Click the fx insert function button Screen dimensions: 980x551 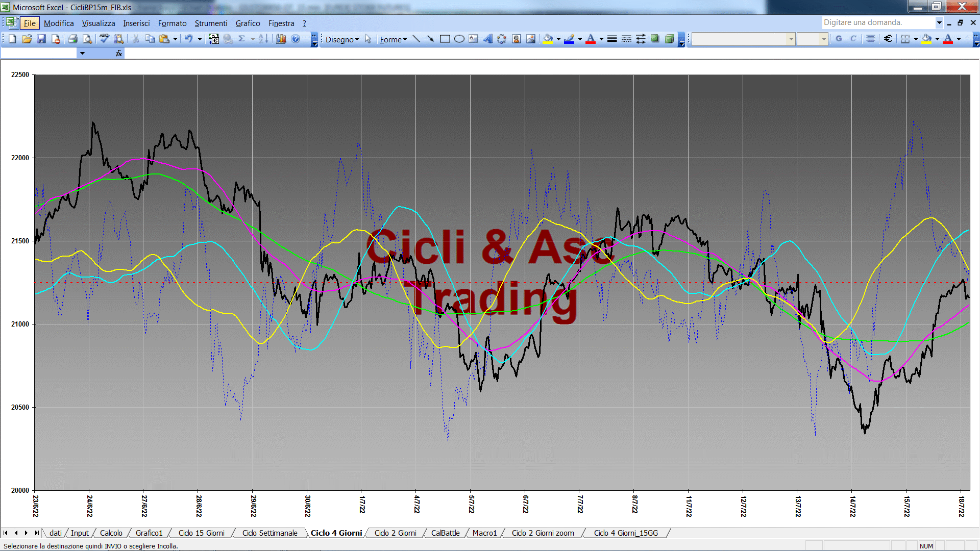(119, 53)
